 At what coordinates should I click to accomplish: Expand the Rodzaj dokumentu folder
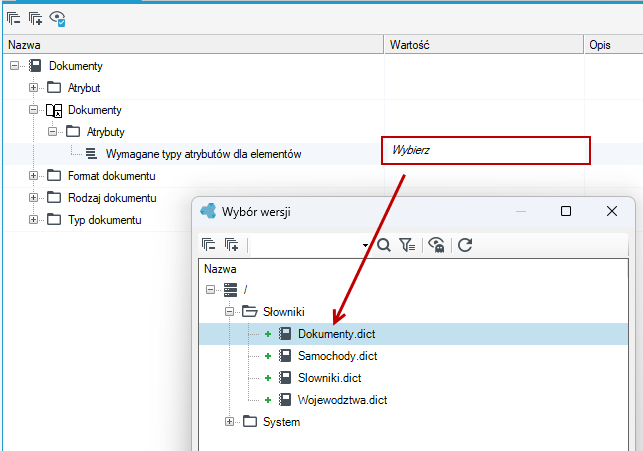click(33, 198)
